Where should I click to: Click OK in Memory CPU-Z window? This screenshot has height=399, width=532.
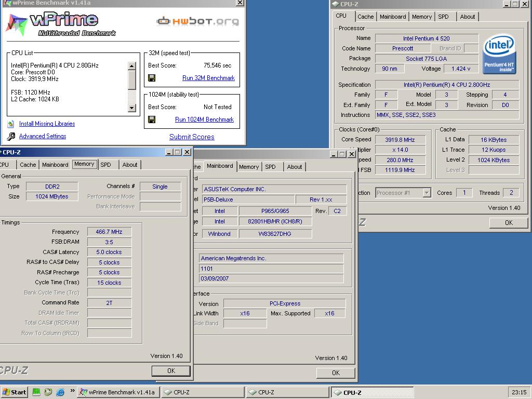tap(171, 371)
